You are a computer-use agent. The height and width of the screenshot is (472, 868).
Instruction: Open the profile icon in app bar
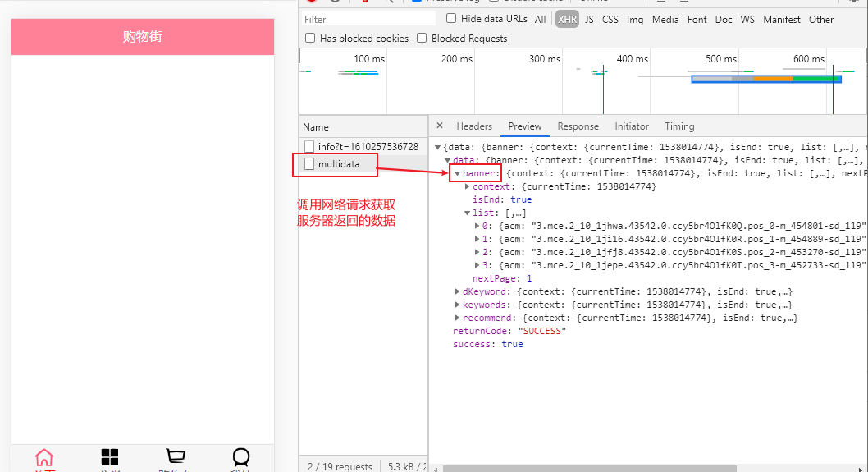click(x=241, y=457)
